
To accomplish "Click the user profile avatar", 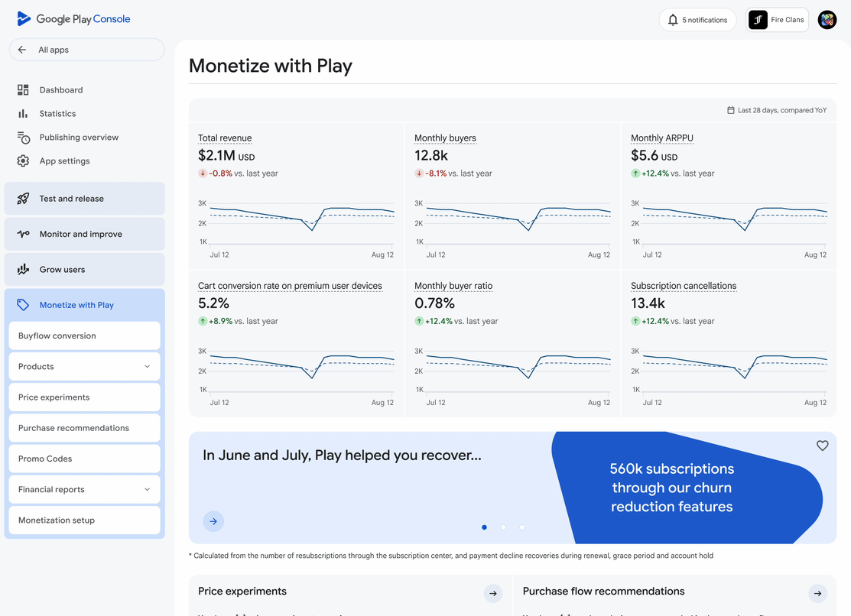I will tap(827, 20).
